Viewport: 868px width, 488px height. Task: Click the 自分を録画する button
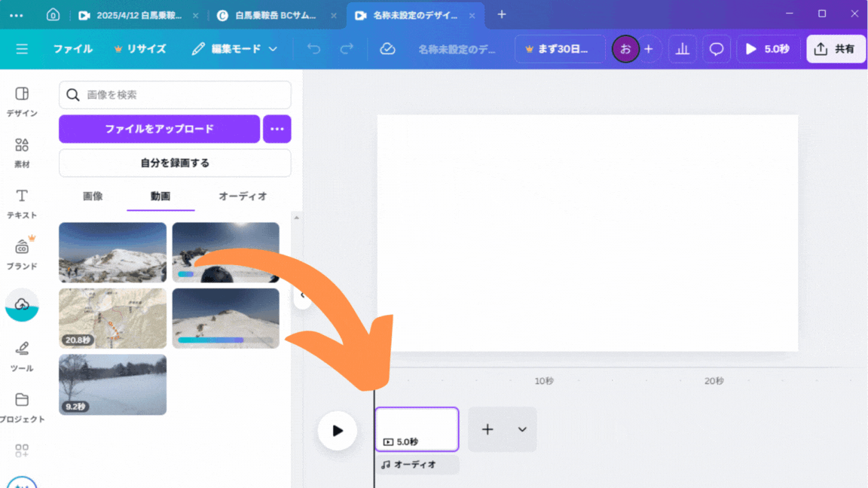pos(175,163)
